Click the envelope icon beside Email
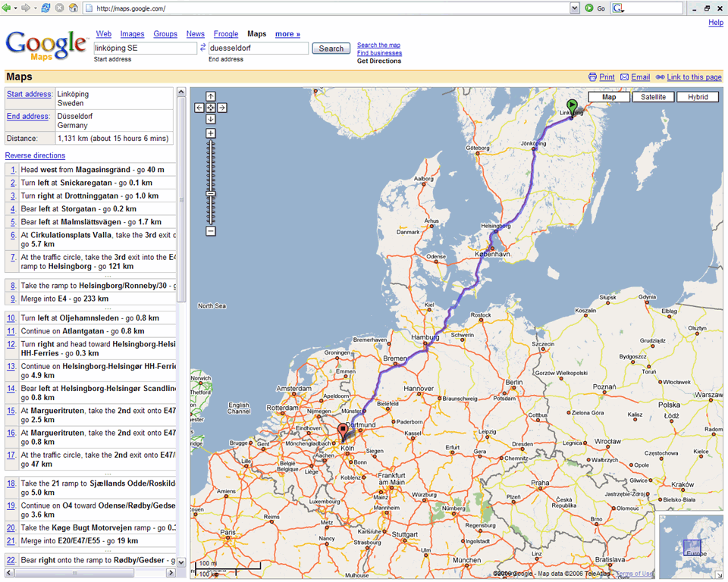The width and height of the screenshot is (728, 582). (624, 77)
